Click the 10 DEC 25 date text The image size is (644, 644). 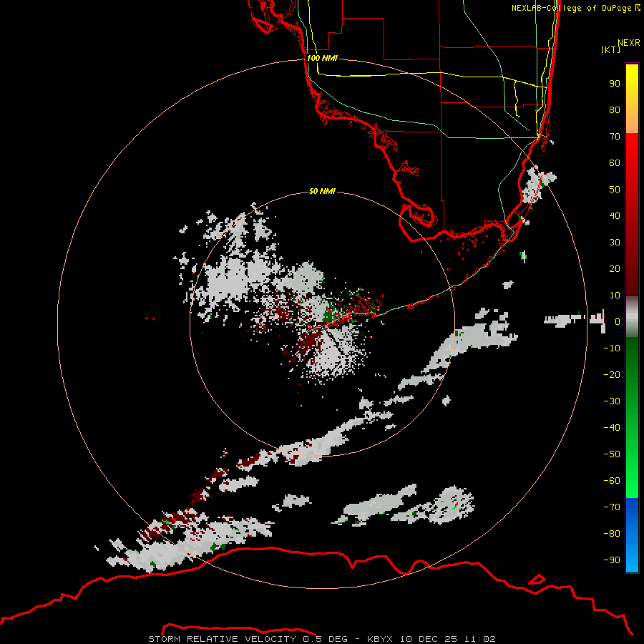click(x=429, y=639)
